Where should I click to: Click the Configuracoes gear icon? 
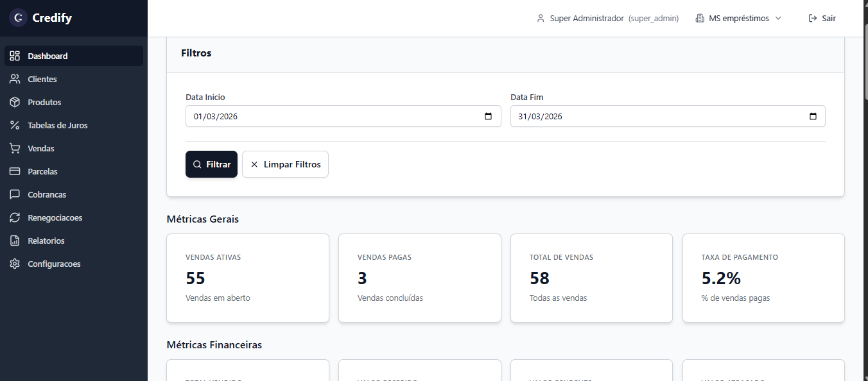[15, 264]
